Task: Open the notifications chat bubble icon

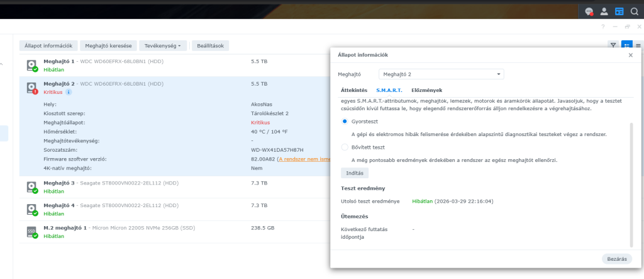Action: coord(589,11)
